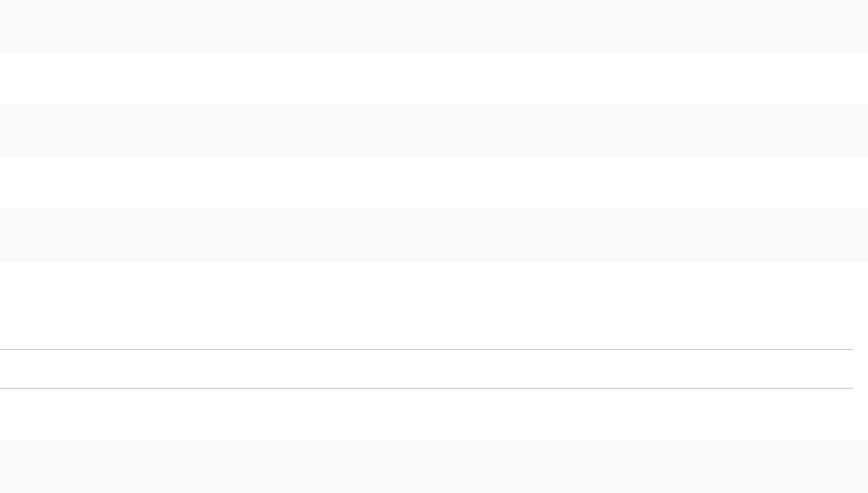Viewport: 868px width, 493px height.
Task: Click the large white blank area above the divider lines
Action: pos(434,303)
